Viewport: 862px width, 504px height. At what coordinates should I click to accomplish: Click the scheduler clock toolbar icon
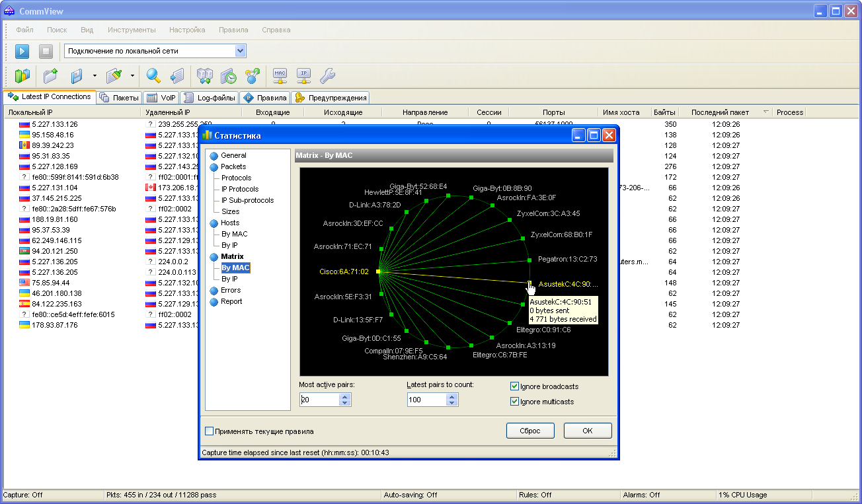(x=229, y=76)
